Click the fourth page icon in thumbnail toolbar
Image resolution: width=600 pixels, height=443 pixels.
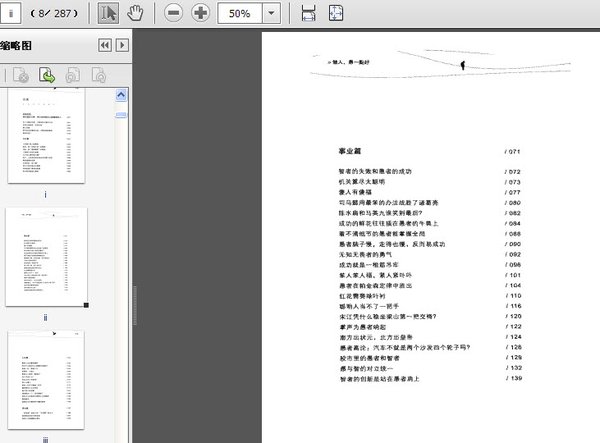coord(99,75)
